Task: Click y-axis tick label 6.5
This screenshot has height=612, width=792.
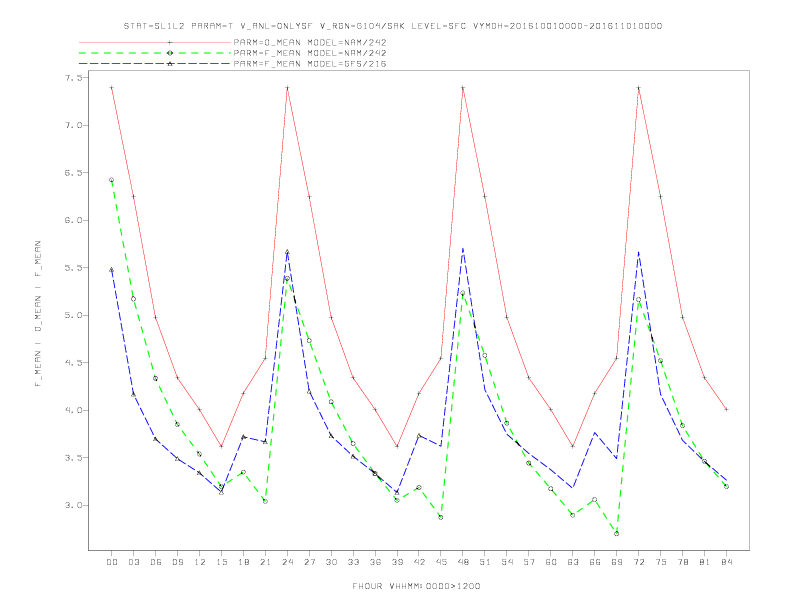Action: click(73, 173)
